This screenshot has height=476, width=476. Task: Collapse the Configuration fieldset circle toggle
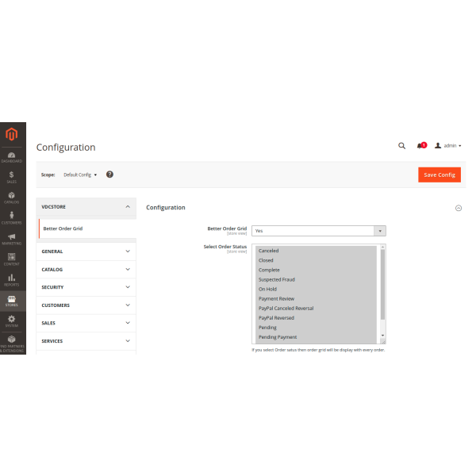coord(458,208)
